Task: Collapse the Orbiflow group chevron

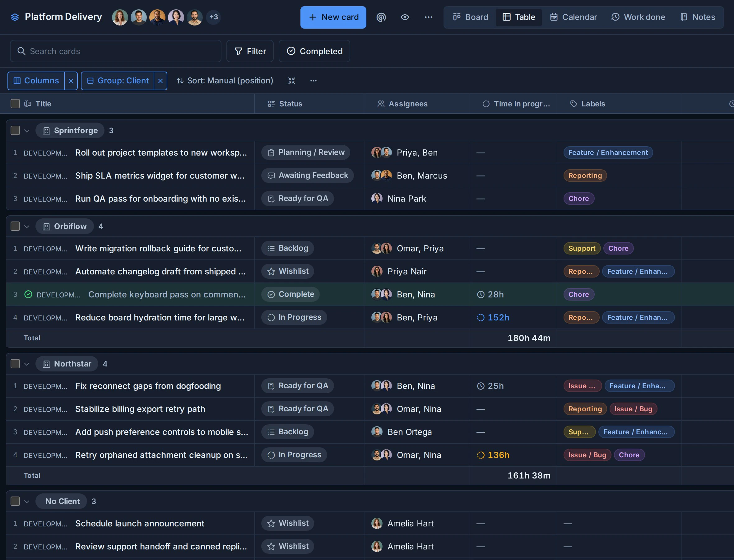Action: 27,227
